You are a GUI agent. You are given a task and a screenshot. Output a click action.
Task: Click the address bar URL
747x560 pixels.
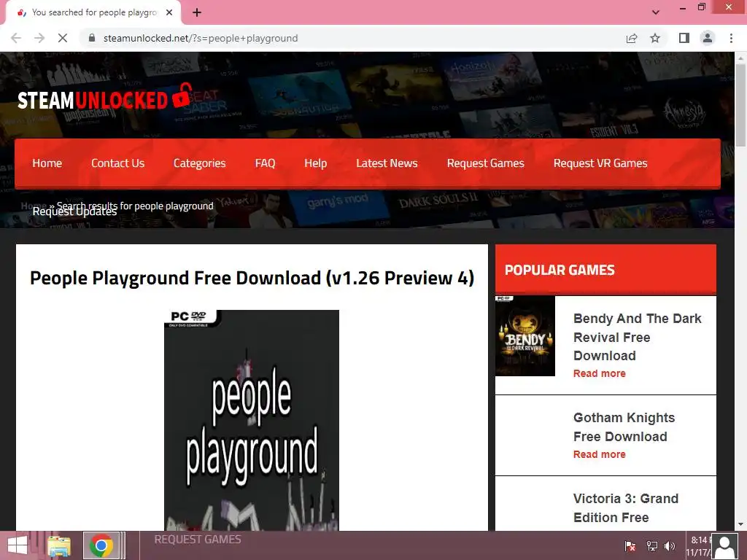201,38
